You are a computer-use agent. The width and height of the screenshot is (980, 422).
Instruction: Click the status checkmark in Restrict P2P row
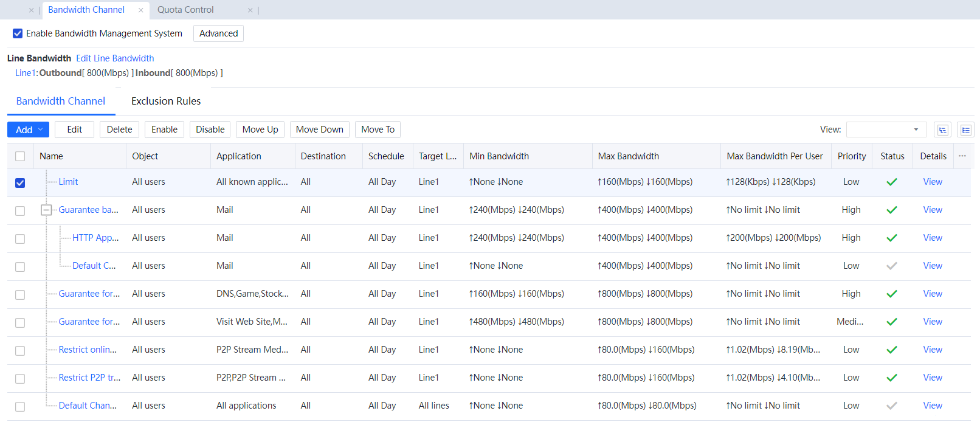pyautogui.click(x=891, y=378)
